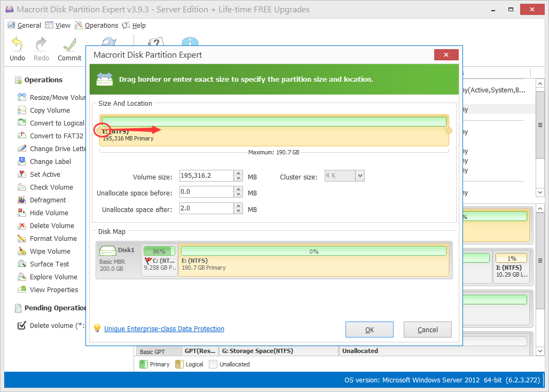Click the Commit checkmark icon

pos(69,44)
